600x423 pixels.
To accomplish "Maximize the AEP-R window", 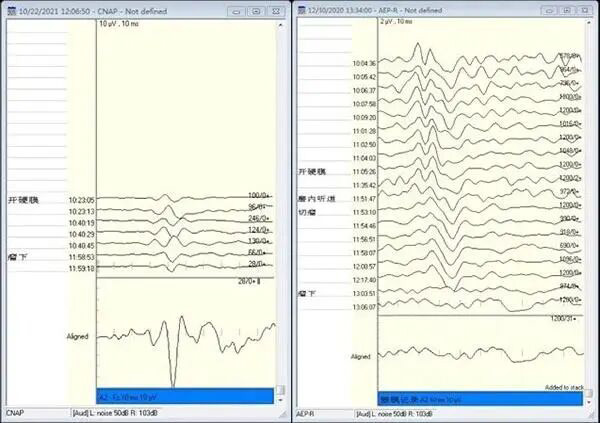I will 566,8.
